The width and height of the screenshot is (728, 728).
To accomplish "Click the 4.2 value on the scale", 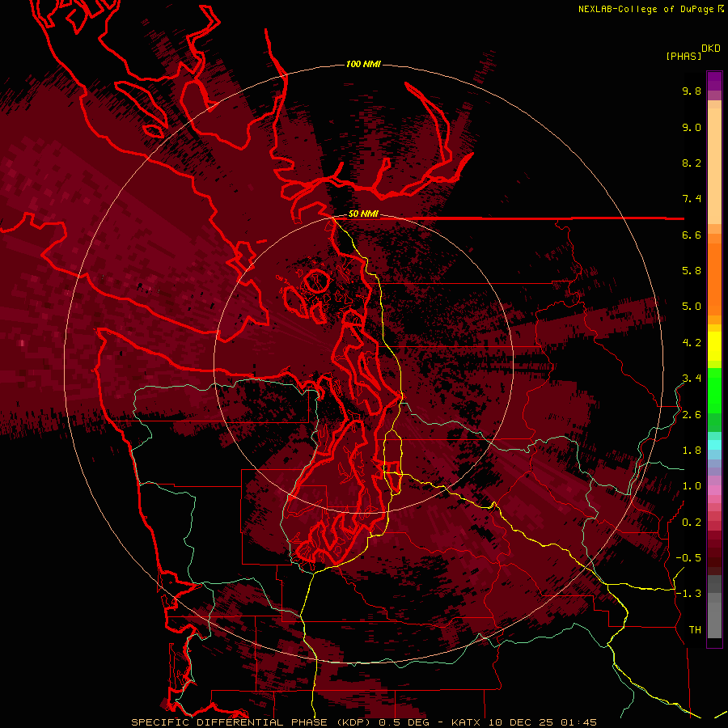I will 692,343.
